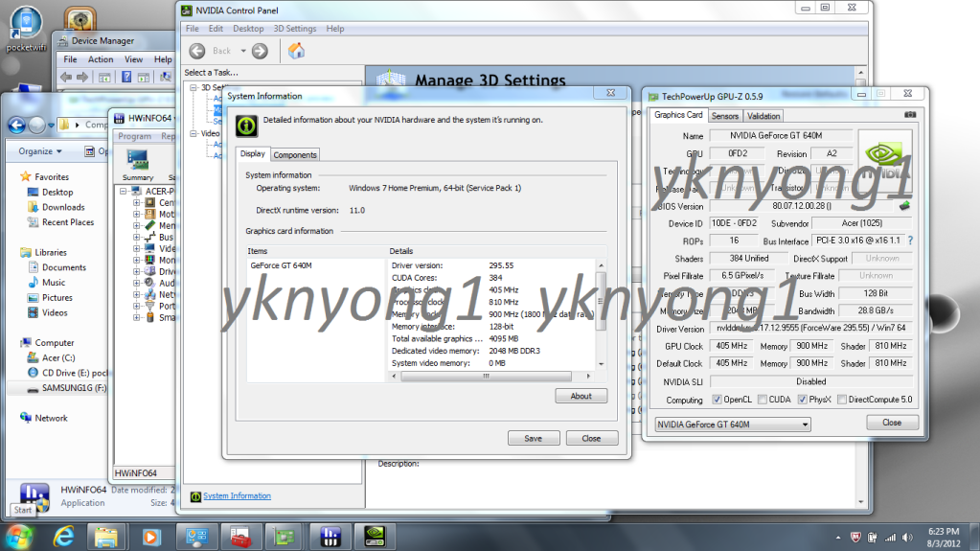Switch to the Components tab
The height and width of the screenshot is (551, 980).
tap(295, 155)
